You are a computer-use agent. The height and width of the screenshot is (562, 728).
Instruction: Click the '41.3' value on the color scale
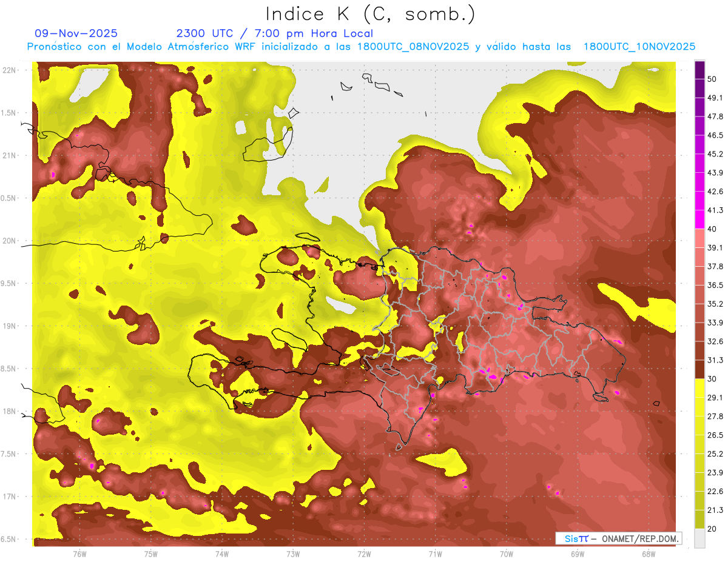coord(715,210)
